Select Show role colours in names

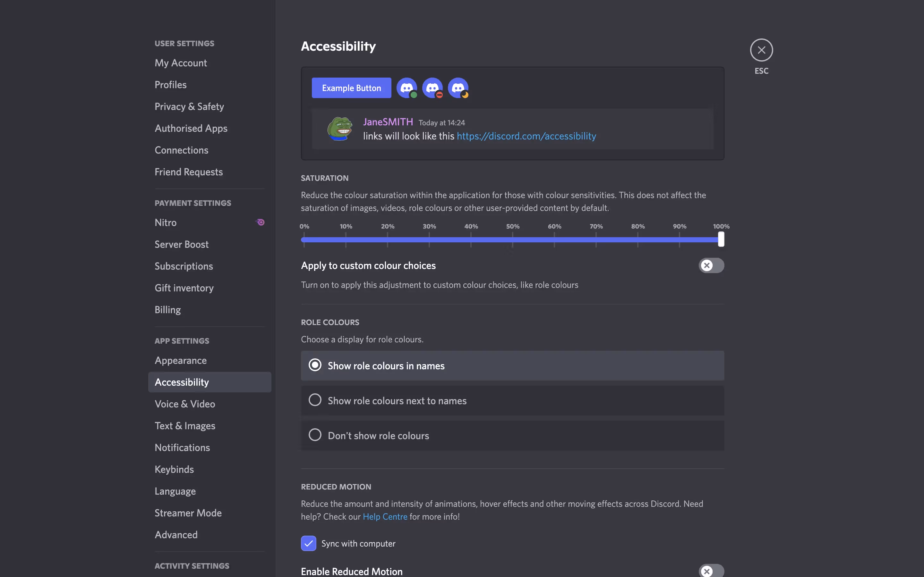(x=315, y=365)
